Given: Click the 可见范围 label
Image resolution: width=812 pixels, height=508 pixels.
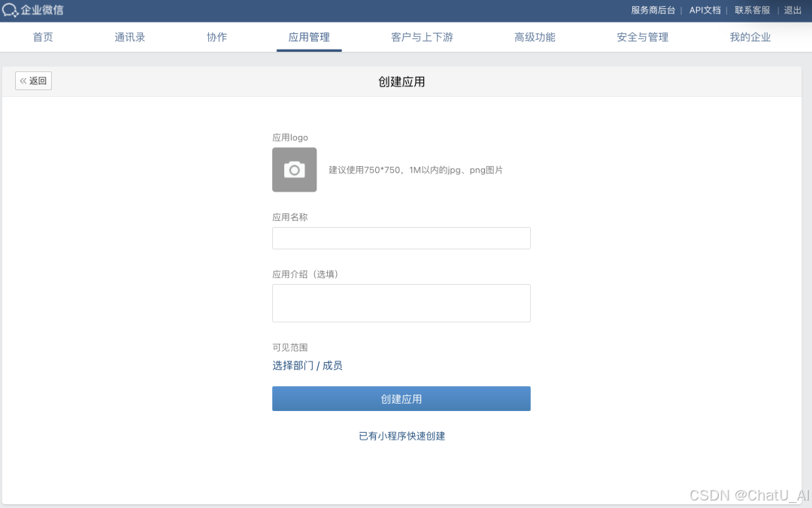Looking at the screenshot, I should [290, 347].
